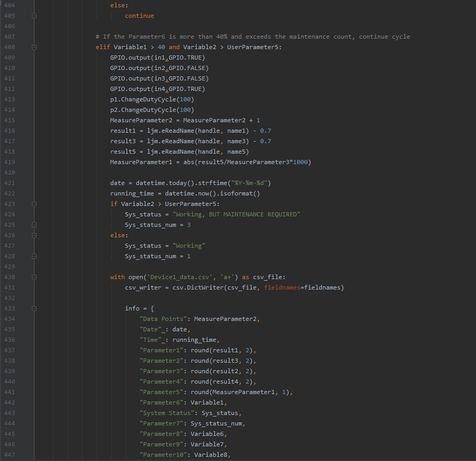Click line number 447 in the gutter

point(9,455)
